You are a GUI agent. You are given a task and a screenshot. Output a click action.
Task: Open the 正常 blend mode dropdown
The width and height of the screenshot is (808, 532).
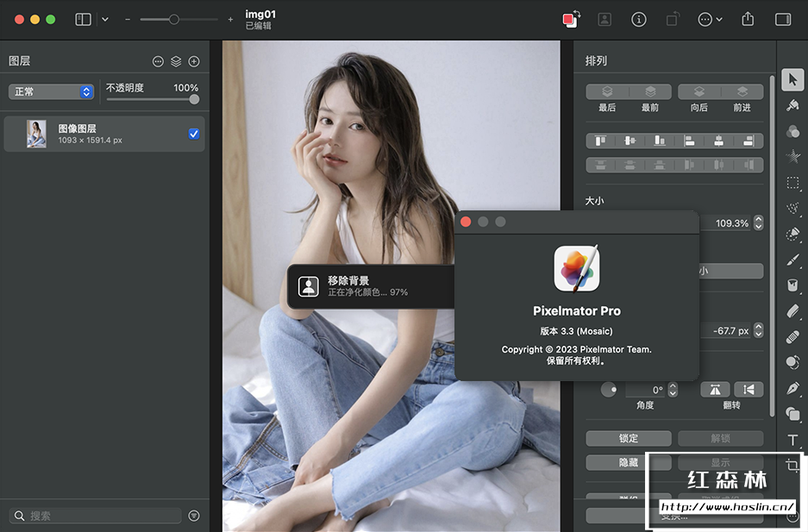(x=52, y=91)
